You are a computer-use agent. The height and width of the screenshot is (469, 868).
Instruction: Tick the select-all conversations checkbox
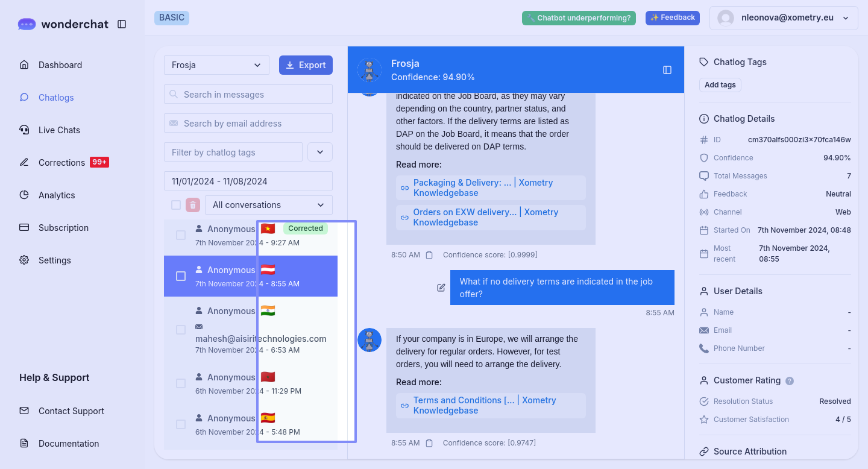click(x=176, y=205)
